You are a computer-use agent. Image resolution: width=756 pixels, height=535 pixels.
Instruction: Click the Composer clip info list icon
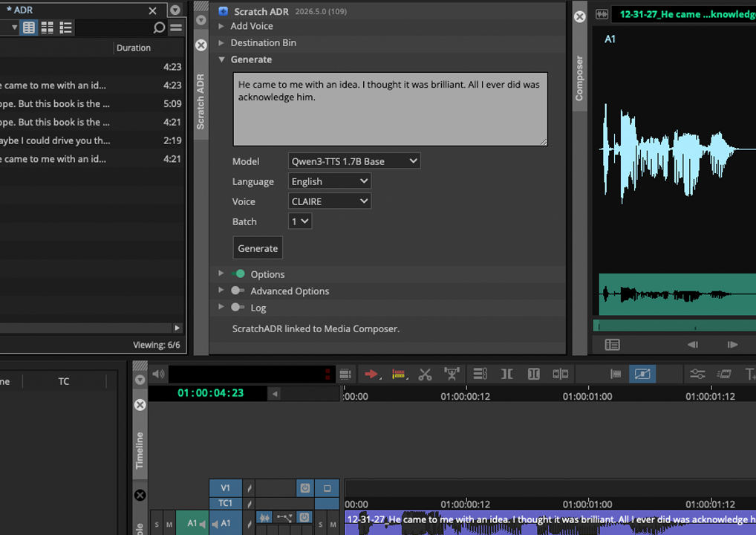(613, 345)
